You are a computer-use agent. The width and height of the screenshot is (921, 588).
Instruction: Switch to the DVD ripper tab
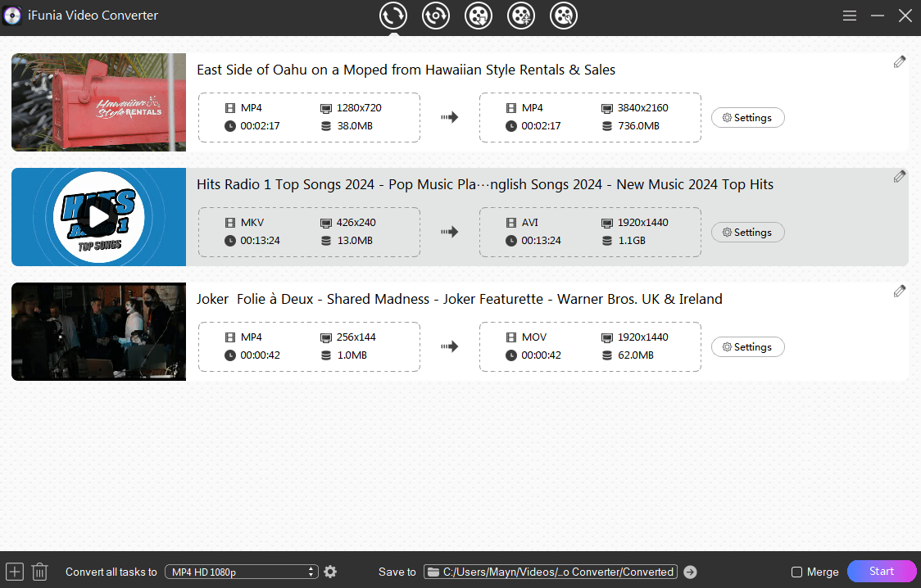tap(436, 16)
